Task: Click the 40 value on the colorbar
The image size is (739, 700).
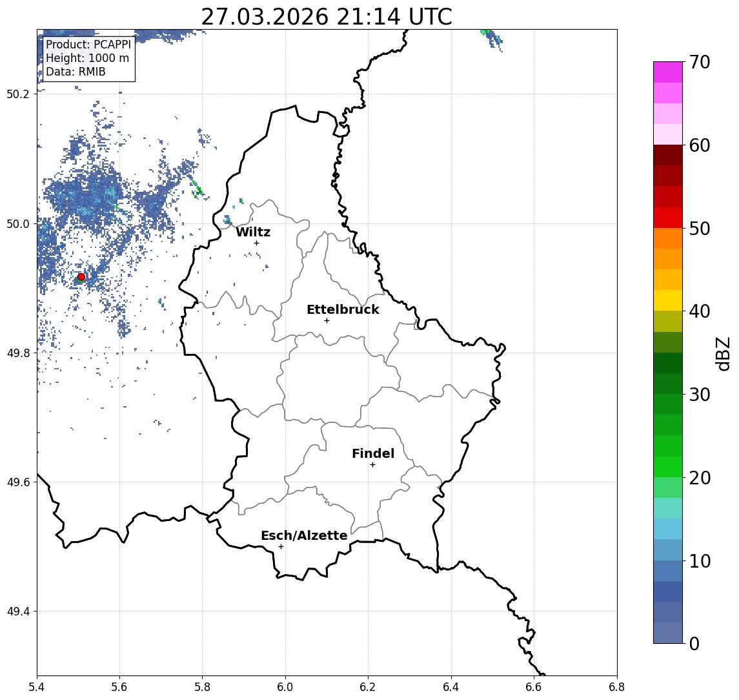Action: pyautogui.click(x=700, y=311)
